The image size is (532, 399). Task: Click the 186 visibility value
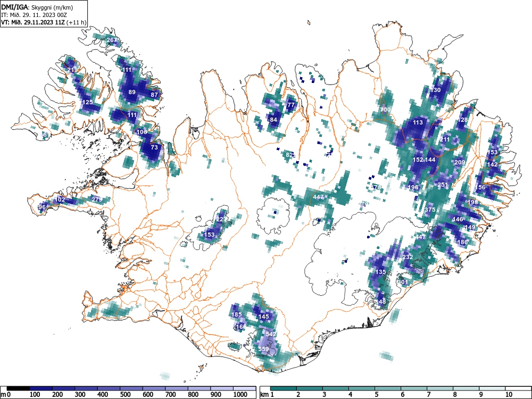pyautogui.click(x=462, y=242)
